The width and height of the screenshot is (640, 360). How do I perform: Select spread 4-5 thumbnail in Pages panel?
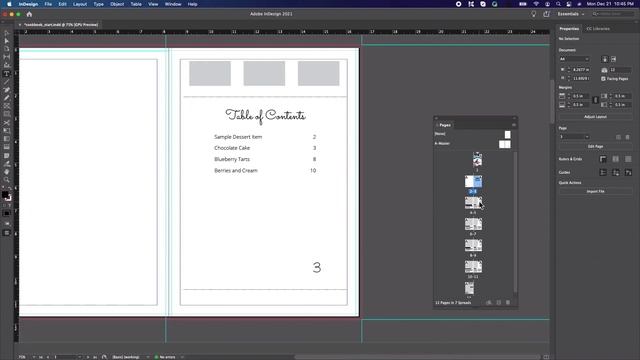(x=473, y=202)
